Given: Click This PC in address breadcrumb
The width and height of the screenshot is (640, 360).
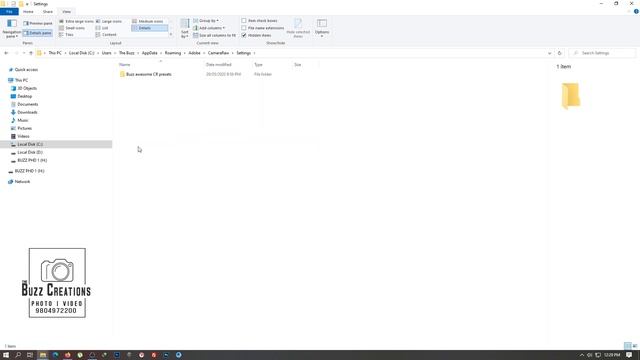Looking at the screenshot, I should click(55, 53).
